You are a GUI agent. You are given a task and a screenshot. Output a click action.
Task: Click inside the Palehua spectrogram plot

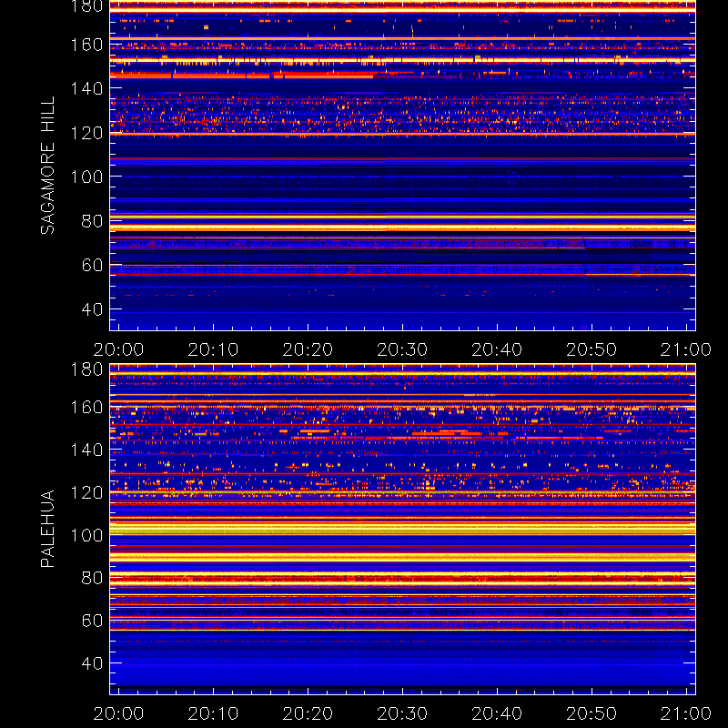(402, 530)
